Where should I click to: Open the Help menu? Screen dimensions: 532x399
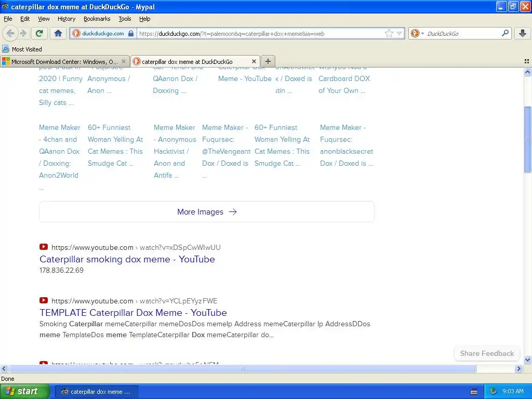(x=145, y=19)
